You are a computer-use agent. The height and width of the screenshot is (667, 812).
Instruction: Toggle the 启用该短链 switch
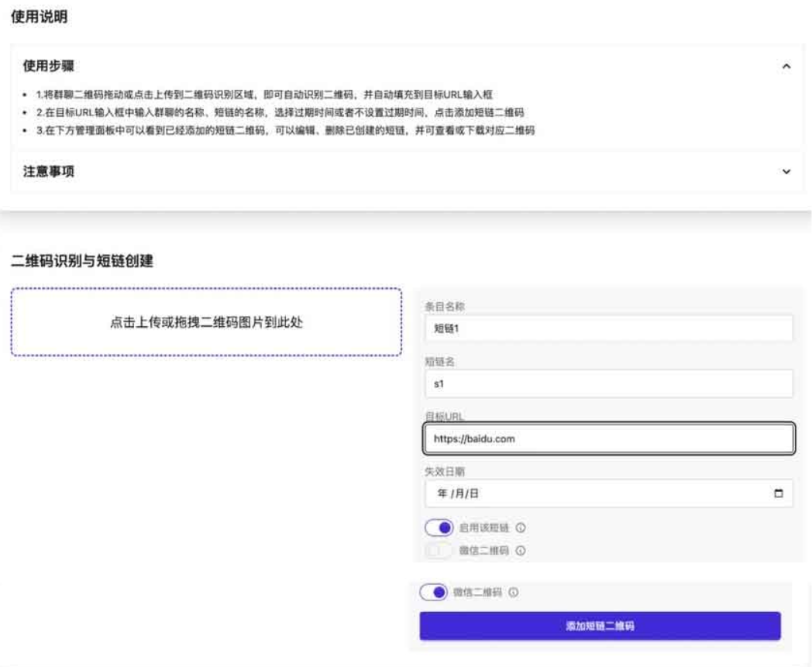pos(439,528)
